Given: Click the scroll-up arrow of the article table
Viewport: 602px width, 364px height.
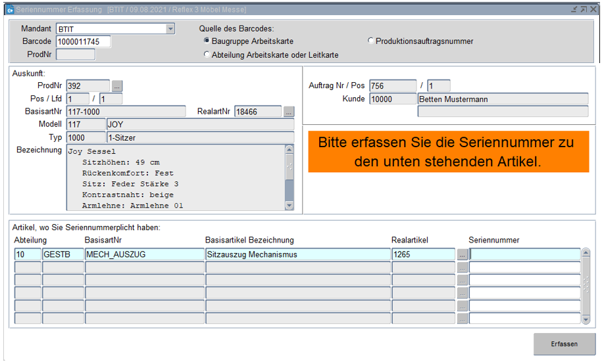Looking at the screenshot, I should click(x=586, y=253).
